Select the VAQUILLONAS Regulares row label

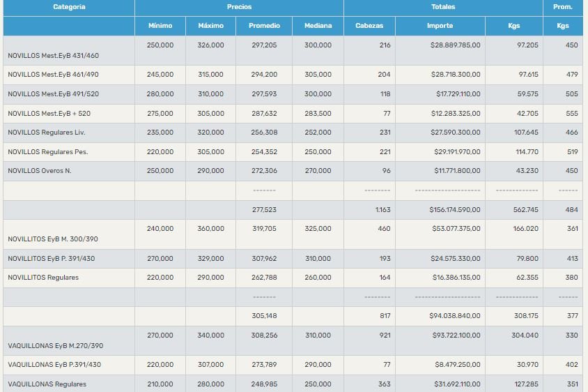coord(47,384)
